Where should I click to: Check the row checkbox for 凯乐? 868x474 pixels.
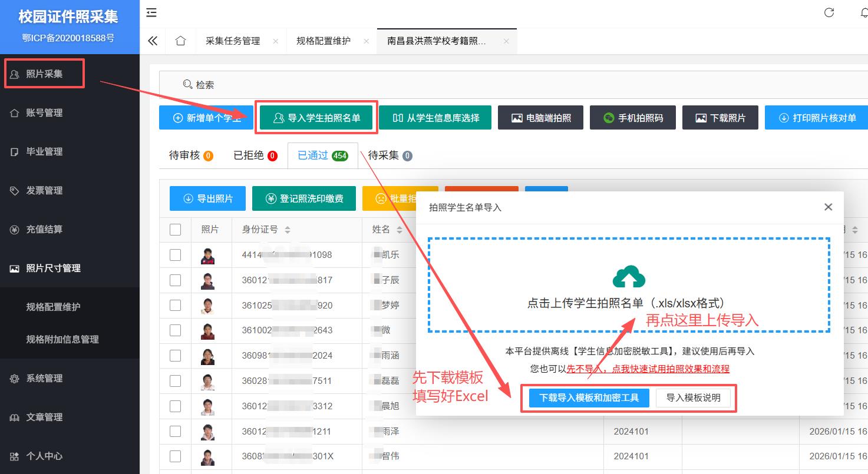[175, 255]
